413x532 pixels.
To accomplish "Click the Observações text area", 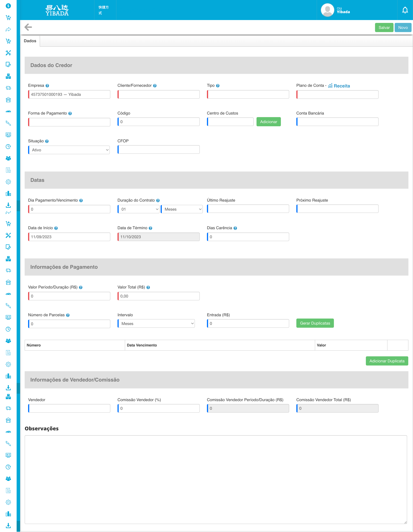I will click(216, 479).
